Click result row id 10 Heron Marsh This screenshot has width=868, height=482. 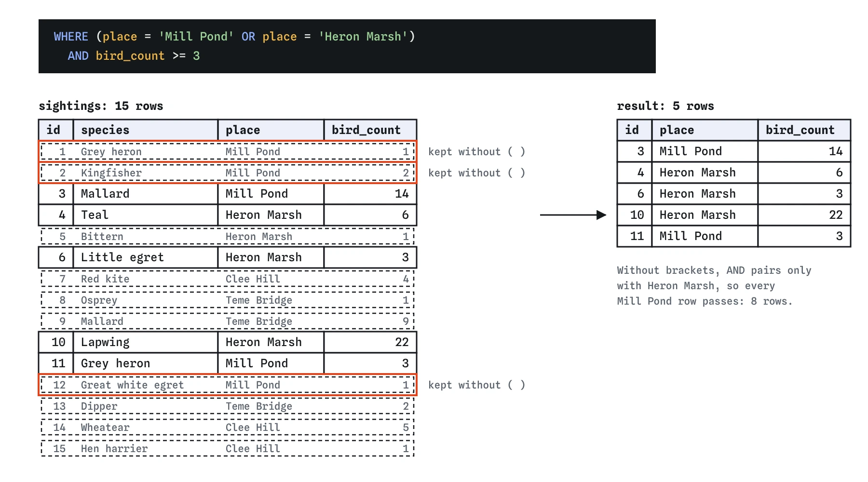point(734,215)
